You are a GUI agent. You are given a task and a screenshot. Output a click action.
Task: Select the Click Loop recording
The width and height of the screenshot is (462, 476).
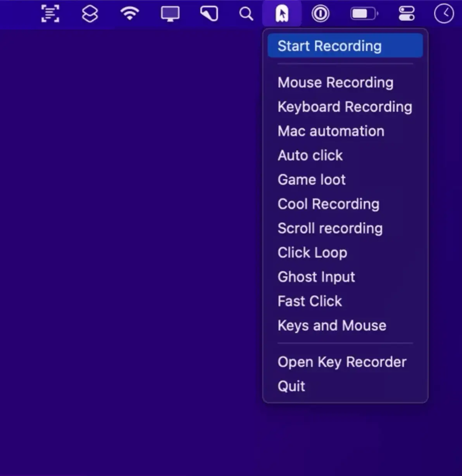pos(345,253)
